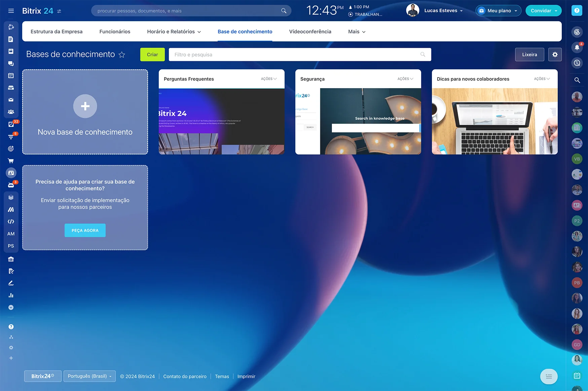Expand Ações dropdown for Perguntas Frequentes

pos(269,79)
